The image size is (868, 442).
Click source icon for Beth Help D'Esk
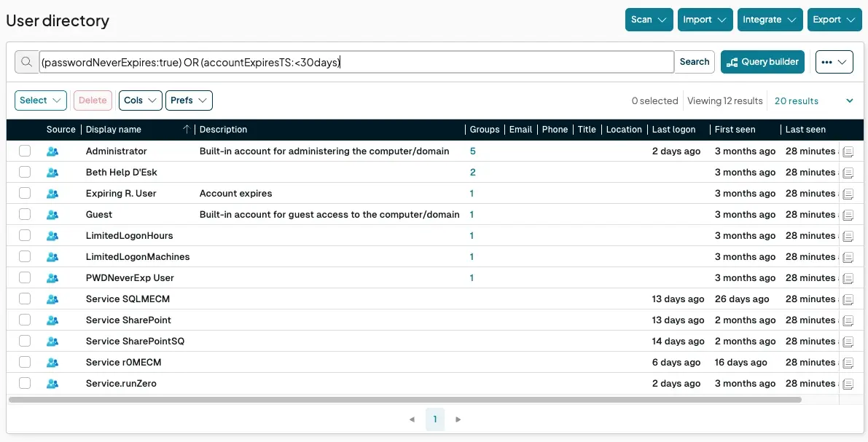coord(52,173)
